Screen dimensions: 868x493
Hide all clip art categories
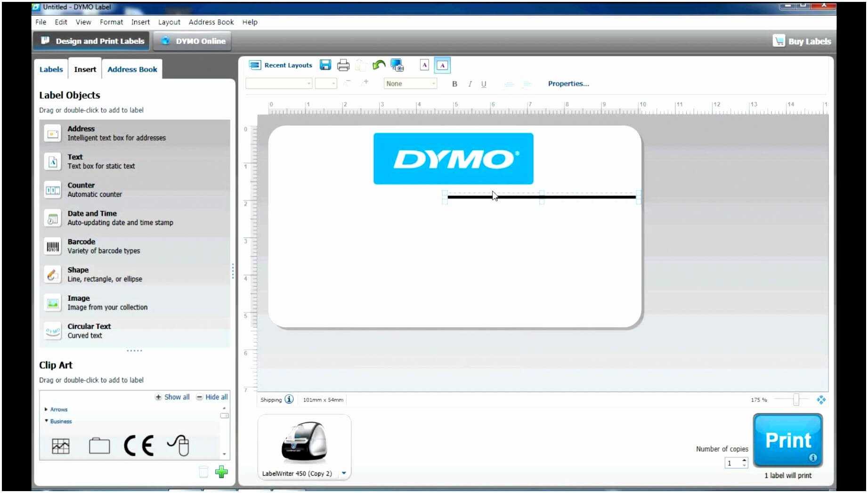point(212,397)
